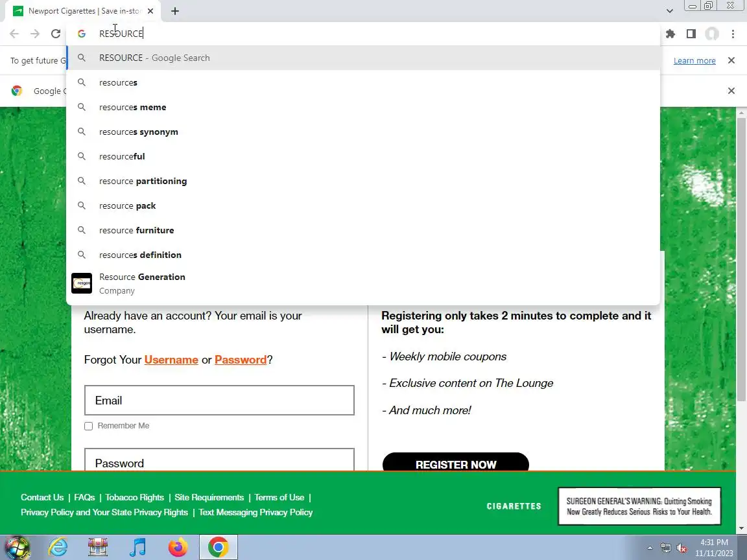Screen dimensions: 747x560
Task: Choose the 'resources' suggestion
Action: click(363, 82)
